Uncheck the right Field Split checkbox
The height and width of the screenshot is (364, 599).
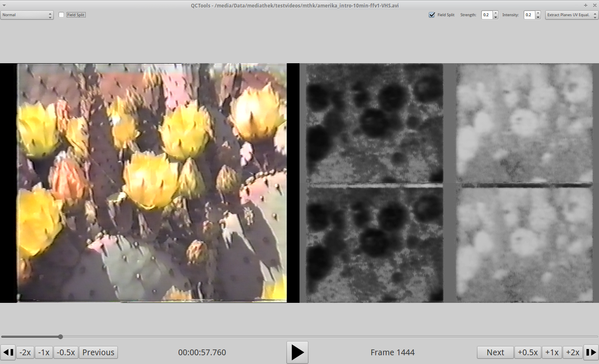click(x=432, y=15)
